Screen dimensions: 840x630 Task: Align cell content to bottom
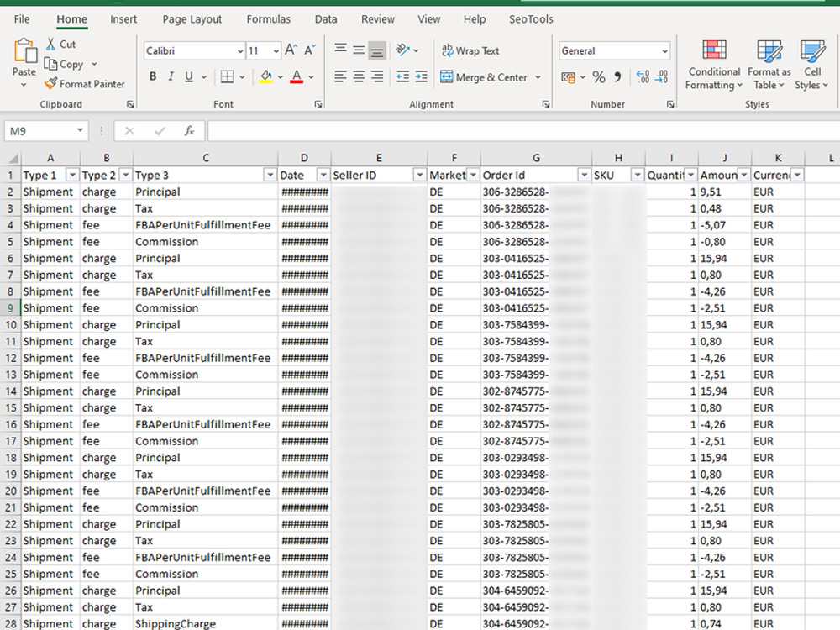[377, 51]
